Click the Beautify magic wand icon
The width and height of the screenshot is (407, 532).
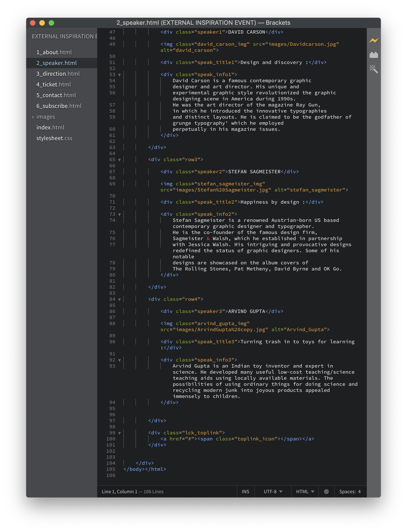(x=374, y=69)
